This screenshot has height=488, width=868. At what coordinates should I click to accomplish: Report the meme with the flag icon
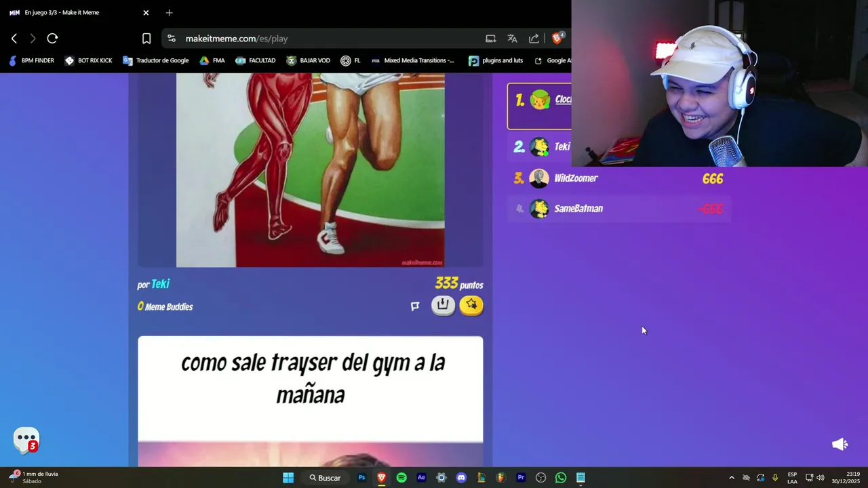tap(415, 306)
